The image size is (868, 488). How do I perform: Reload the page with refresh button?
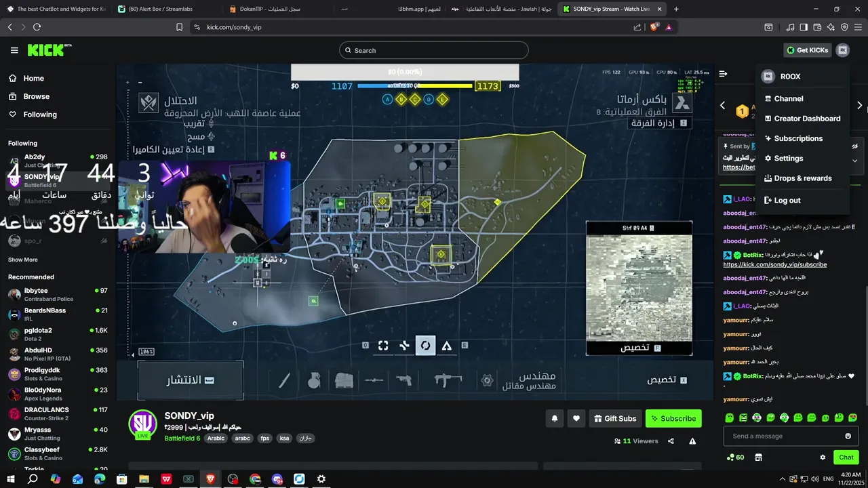pyautogui.click(x=37, y=27)
